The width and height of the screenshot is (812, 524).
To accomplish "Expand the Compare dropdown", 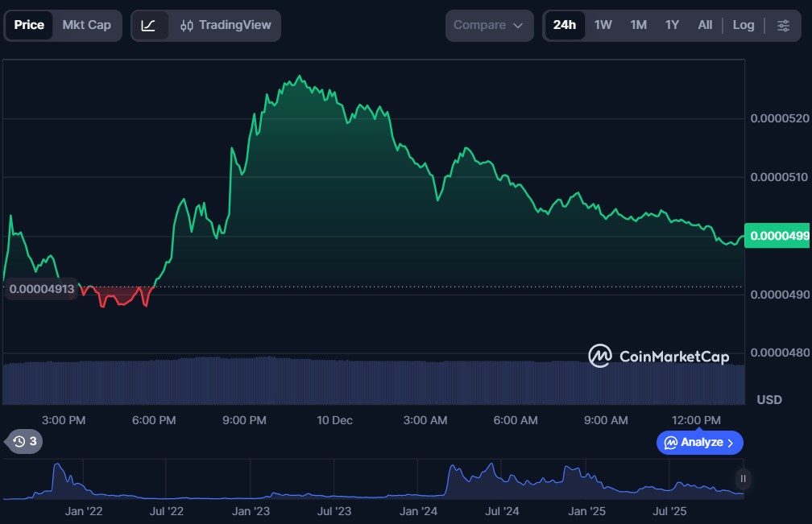I will 488,25.
